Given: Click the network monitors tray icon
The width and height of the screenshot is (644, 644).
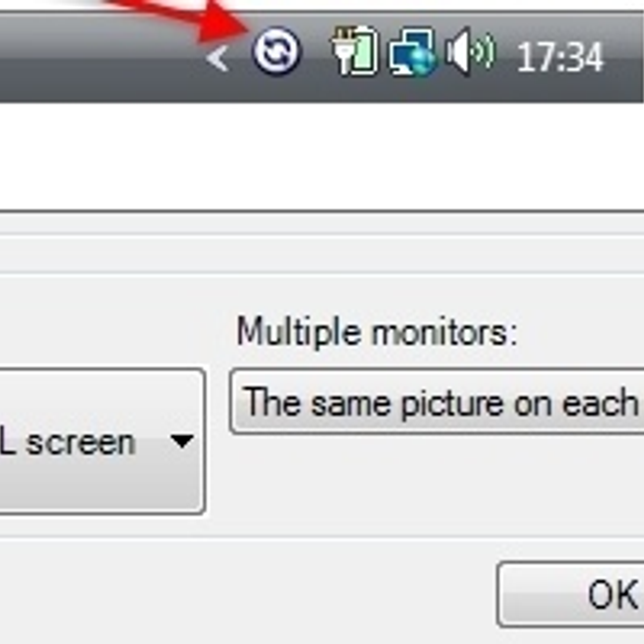Looking at the screenshot, I should pyautogui.click(x=412, y=52).
